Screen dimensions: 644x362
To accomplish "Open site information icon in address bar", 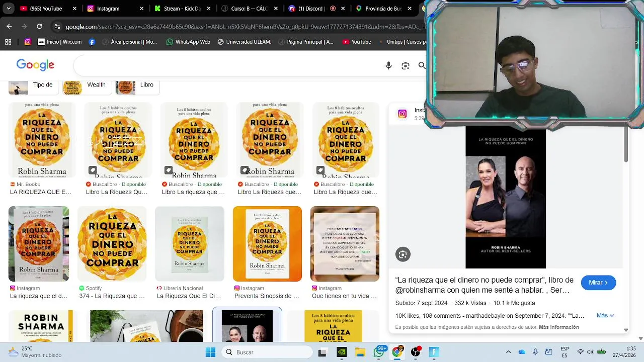I will tap(57, 27).
